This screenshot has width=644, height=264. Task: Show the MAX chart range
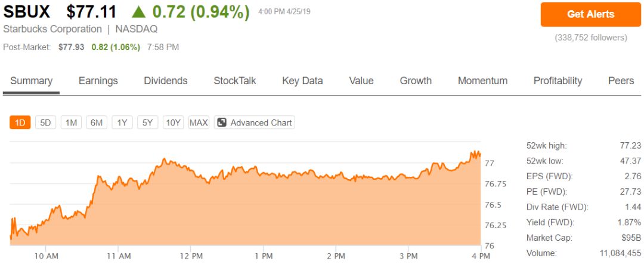[199, 122]
